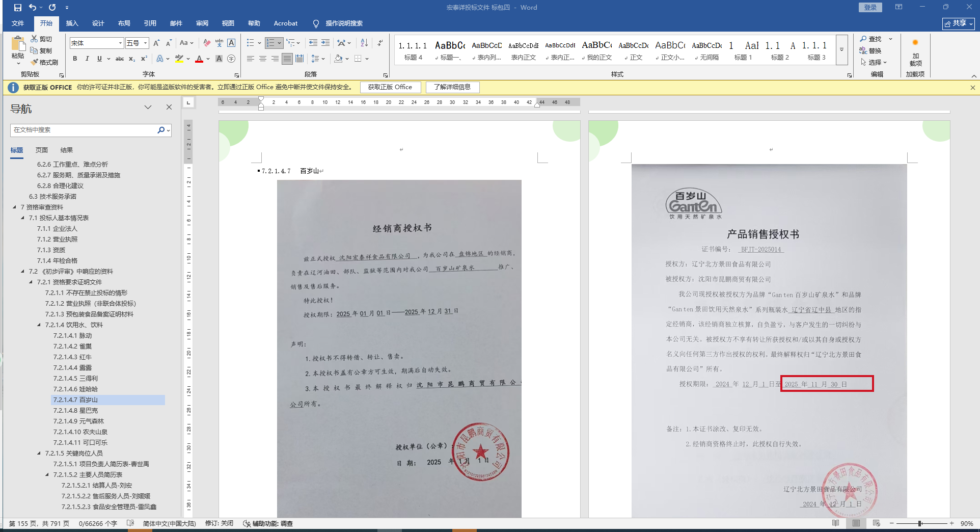Collapse the 7 资格审查资料 heading
Viewport: 980px width, 532px height.
(x=14, y=207)
